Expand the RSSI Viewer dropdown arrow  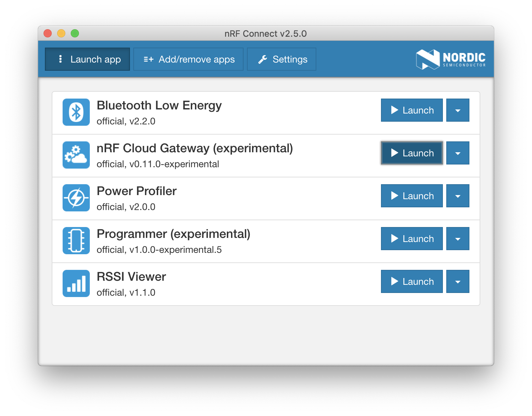458,281
